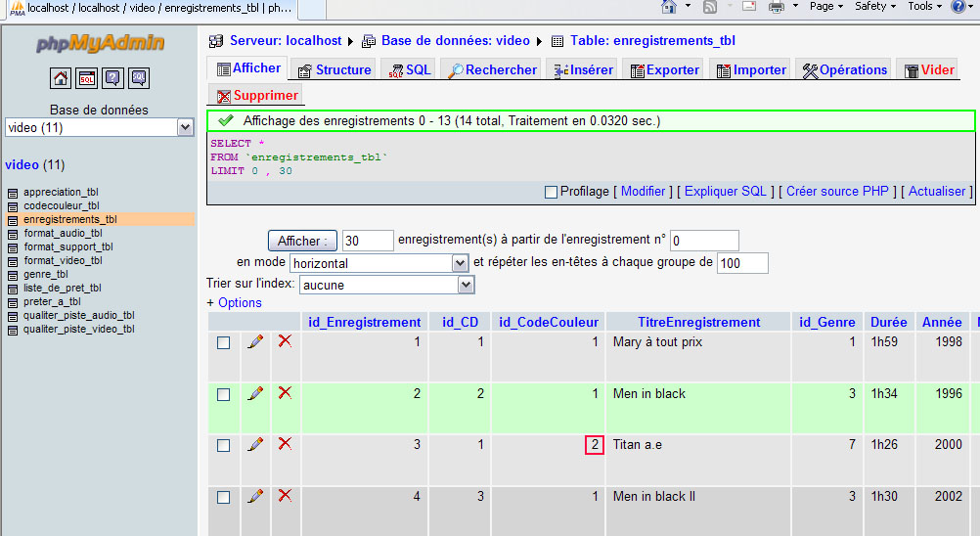This screenshot has height=536, width=980.
Task: Open dropdown arrow next to Home icon
Action: coord(689,6)
